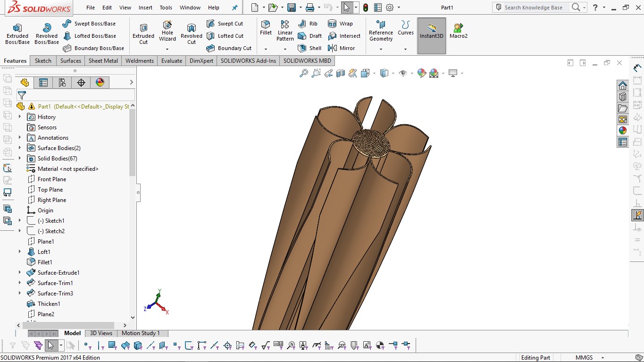
Task: Select the Extruded Boss/Base tool
Action: pyautogui.click(x=17, y=33)
